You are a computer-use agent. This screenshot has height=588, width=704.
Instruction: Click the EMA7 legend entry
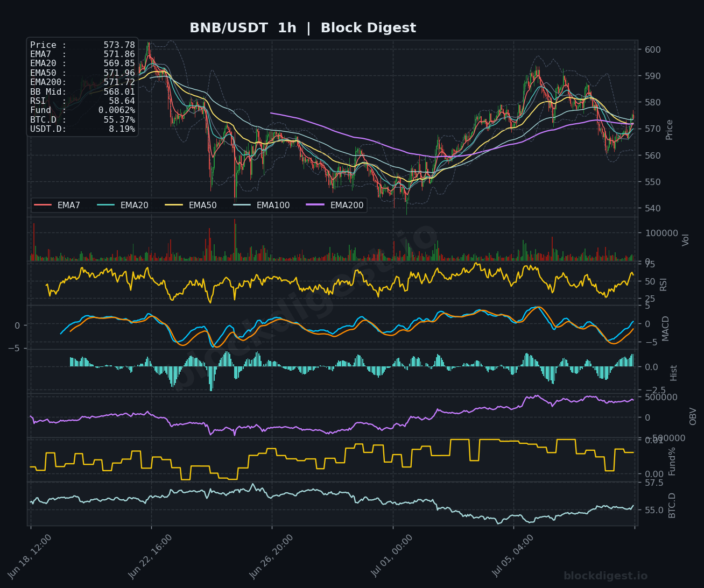click(57, 206)
